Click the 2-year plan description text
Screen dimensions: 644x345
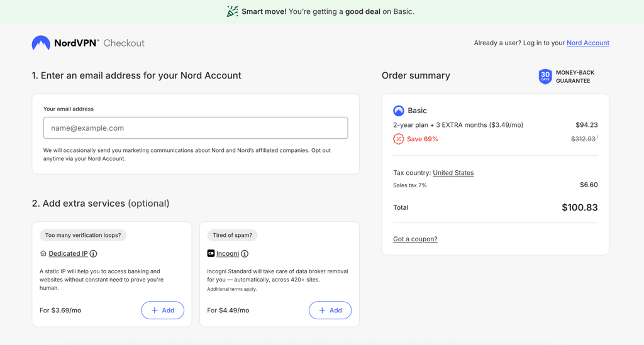tap(458, 125)
